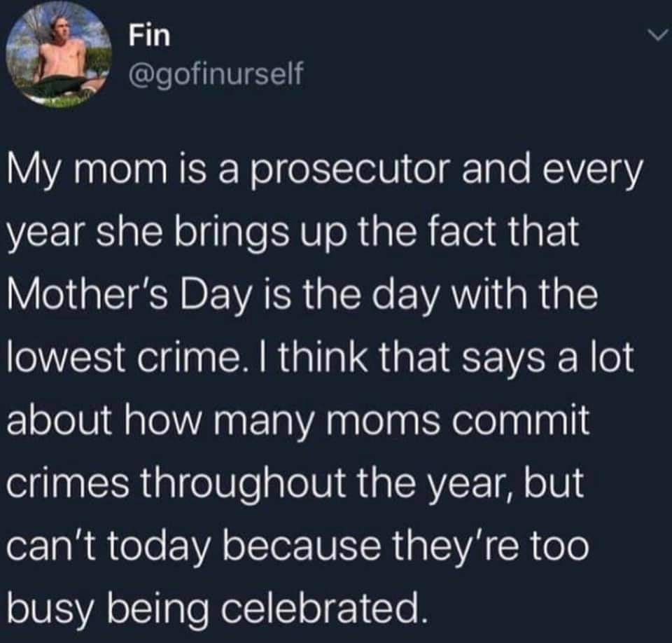This screenshot has width=672, height=643.
Task: Open the display name Fin
Action: (x=150, y=37)
